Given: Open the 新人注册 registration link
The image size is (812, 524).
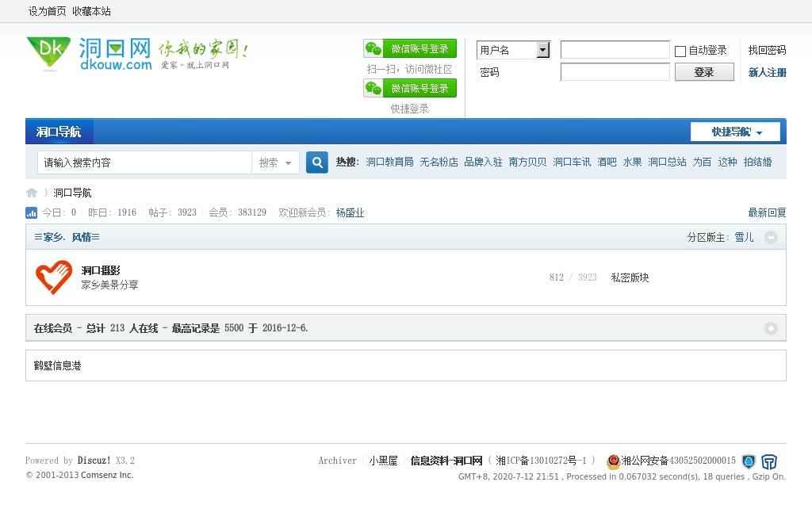Looking at the screenshot, I should [767, 72].
